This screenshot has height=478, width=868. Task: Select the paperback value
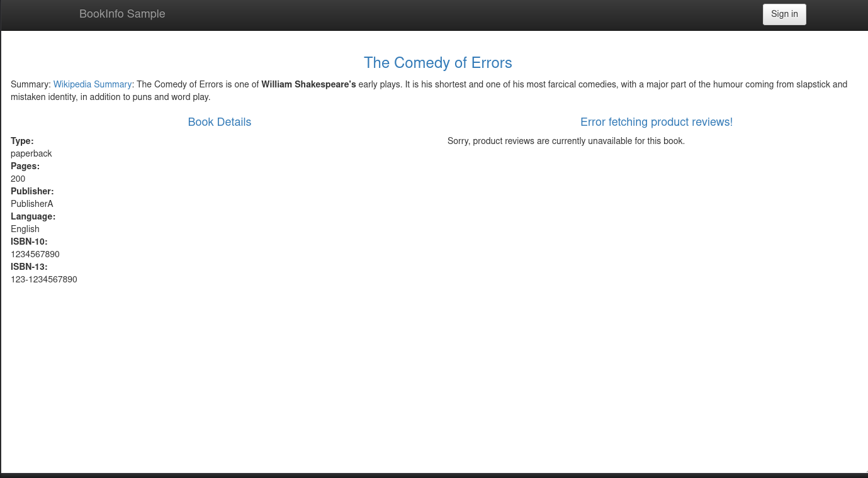pyautogui.click(x=31, y=153)
